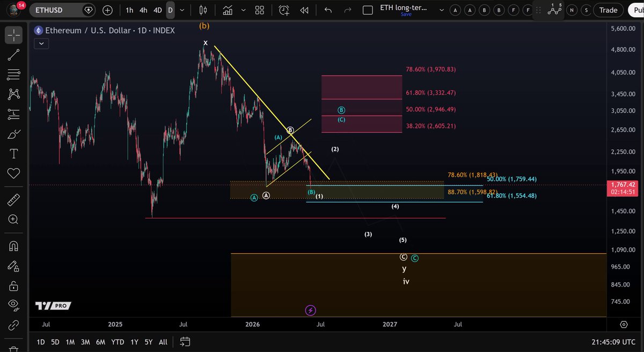
Task: Click the circled S favorite button
Action: [586, 10]
